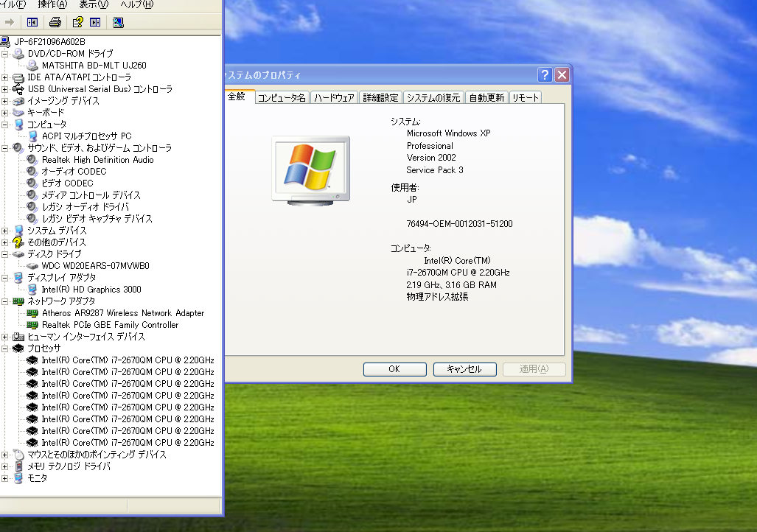This screenshot has height=532, width=757.
Task: Collapse the DVD/CD-ROM ドライブ node
Action: (x=5, y=54)
